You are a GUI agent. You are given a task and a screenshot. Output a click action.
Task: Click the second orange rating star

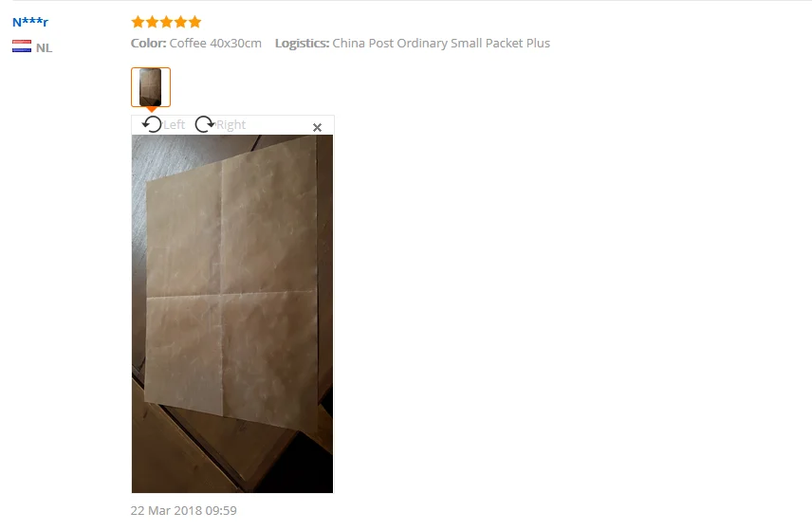pyautogui.click(x=152, y=22)
